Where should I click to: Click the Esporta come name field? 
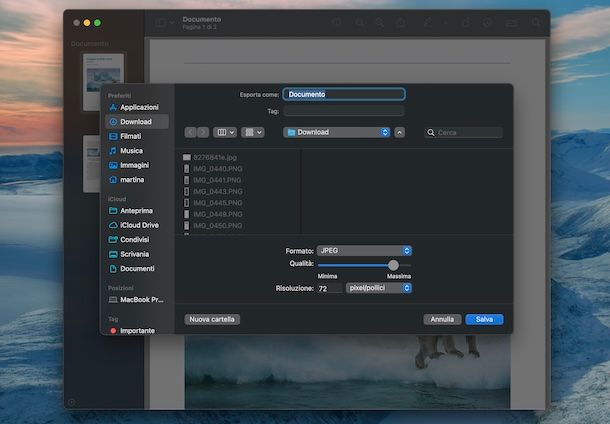click(x=344, y=95)
